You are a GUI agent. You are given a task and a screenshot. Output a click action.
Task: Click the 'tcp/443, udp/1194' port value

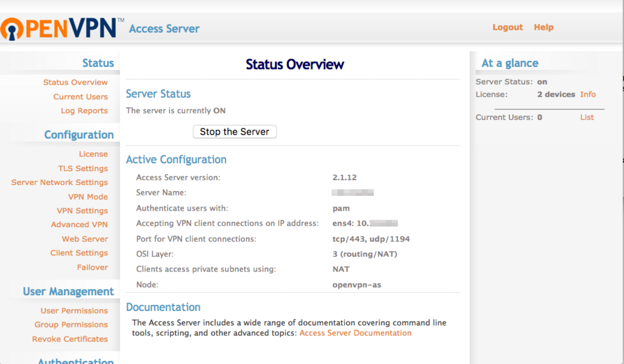[371, 239]
